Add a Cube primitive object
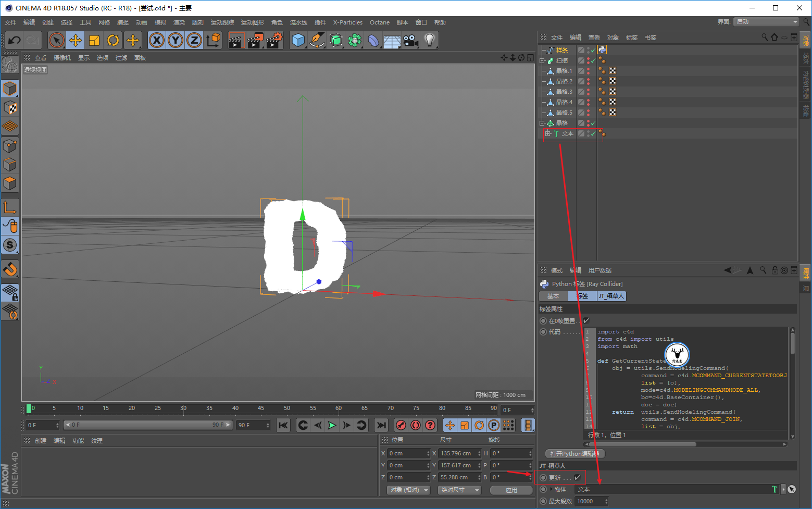Viewport: 812px width, 509px height. [x=298, y=40]
